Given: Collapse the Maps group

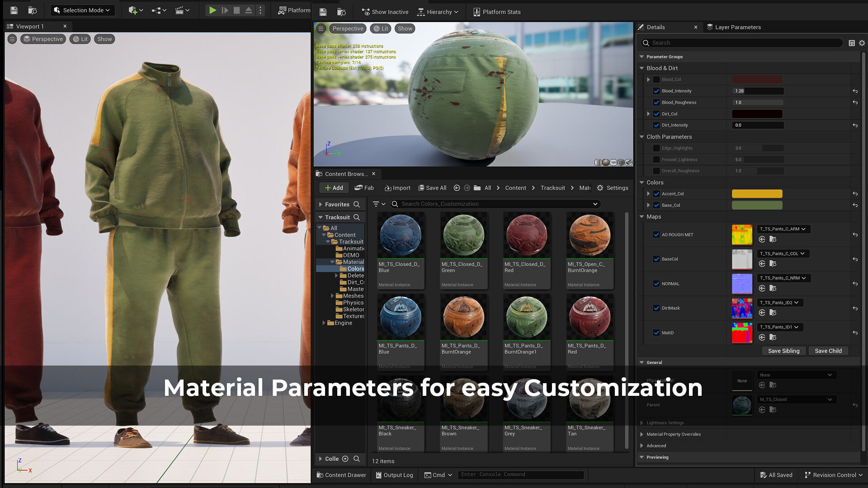Looking at the screenshot, I should (x=642, y=217).
